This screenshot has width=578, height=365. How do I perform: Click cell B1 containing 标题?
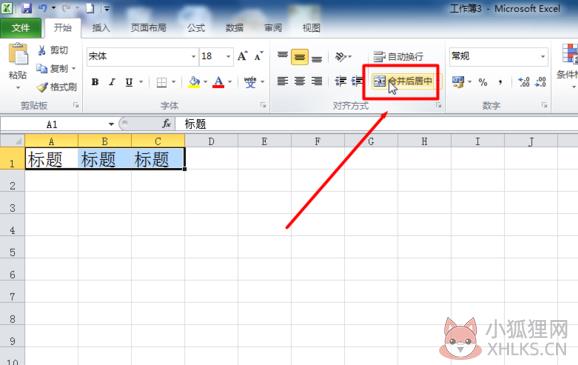[x=105, y=159]
